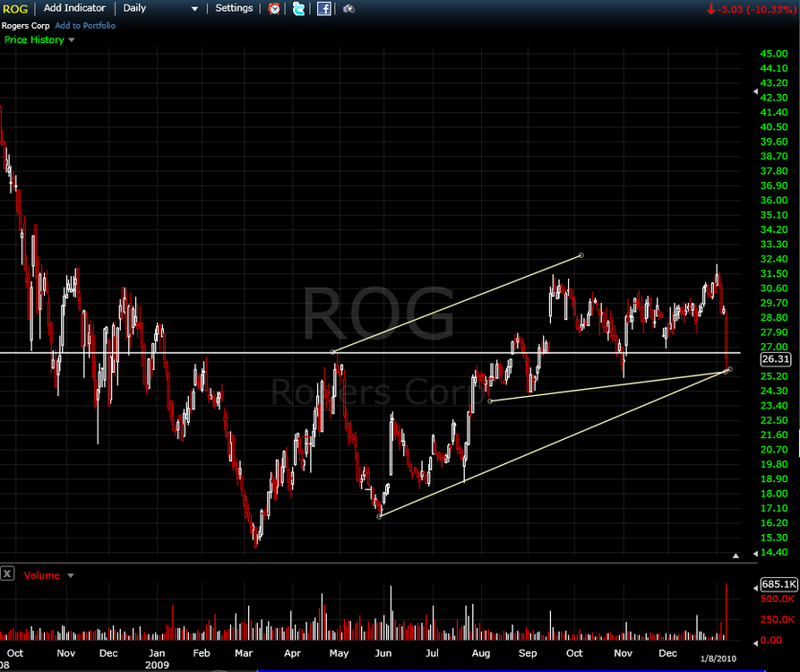Screen dimensions: 800x672
Task: Click the Aug date axis label
Action: click(480, 653)
